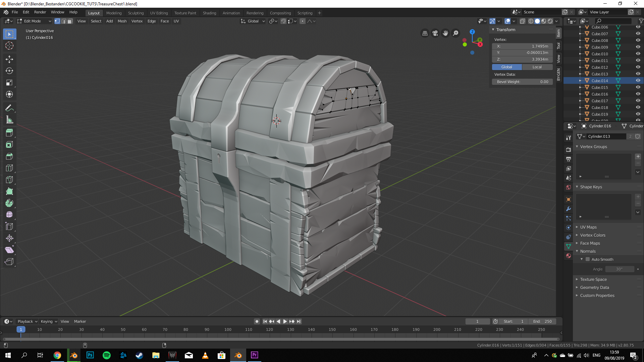Viewport: 644px width, 362px height.
Task: Select the Rotate tool
Action: coord(9,71)
